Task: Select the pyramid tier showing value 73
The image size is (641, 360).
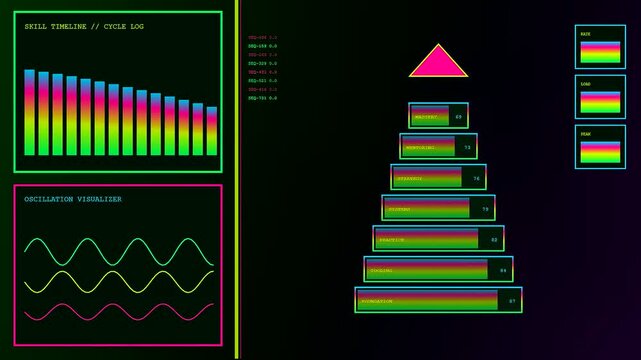Action: pos(438,146)
